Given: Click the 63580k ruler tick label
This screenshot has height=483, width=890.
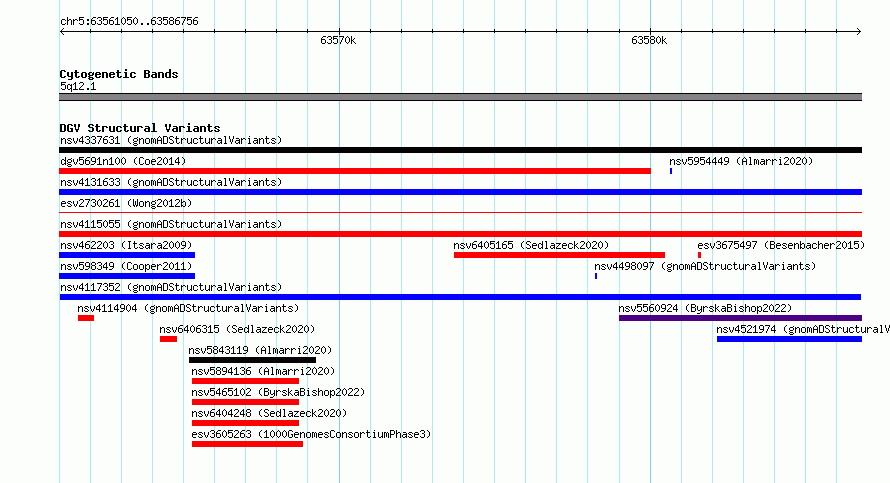Looking at the screenshot, I should pyautogui.click(x=649, y=40).
